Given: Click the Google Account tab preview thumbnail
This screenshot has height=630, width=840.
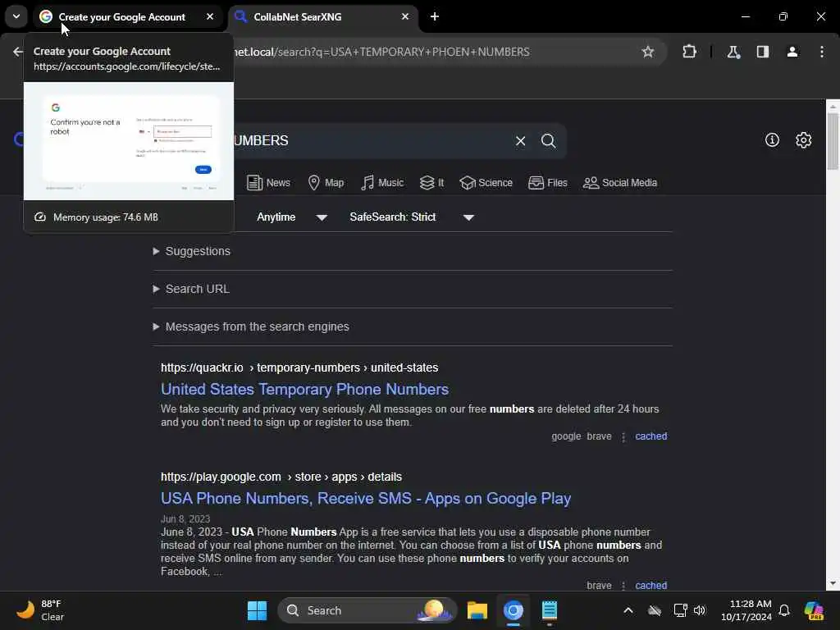Looking at the screenshot, I should (129, 141).
